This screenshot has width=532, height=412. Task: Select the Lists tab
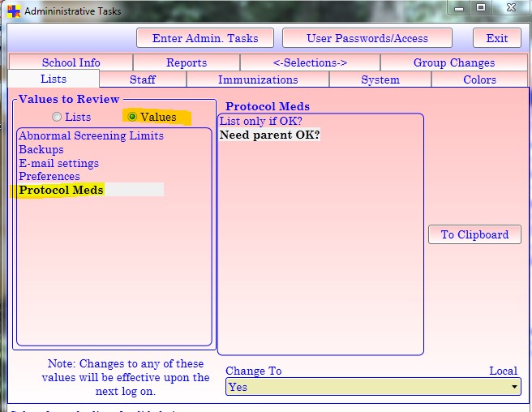pos(54,79)
